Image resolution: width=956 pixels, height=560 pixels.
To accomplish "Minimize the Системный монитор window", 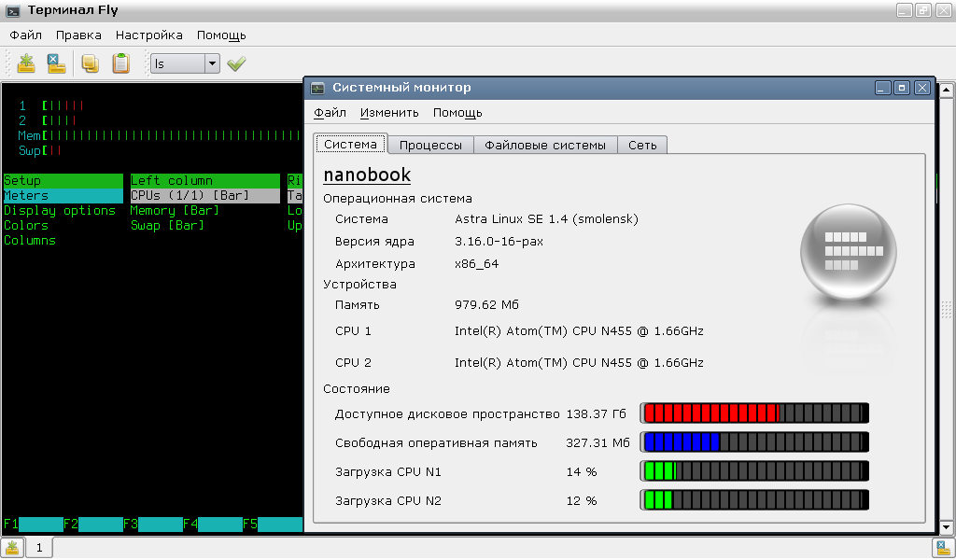I will 883,88.
